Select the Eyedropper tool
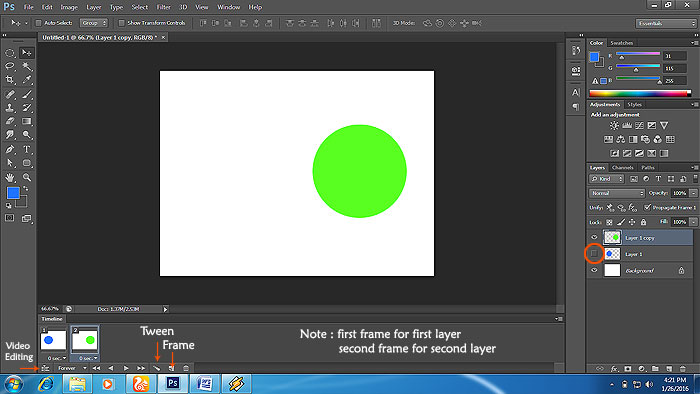Viewport: 700px width, 394px height. [27, 80]
